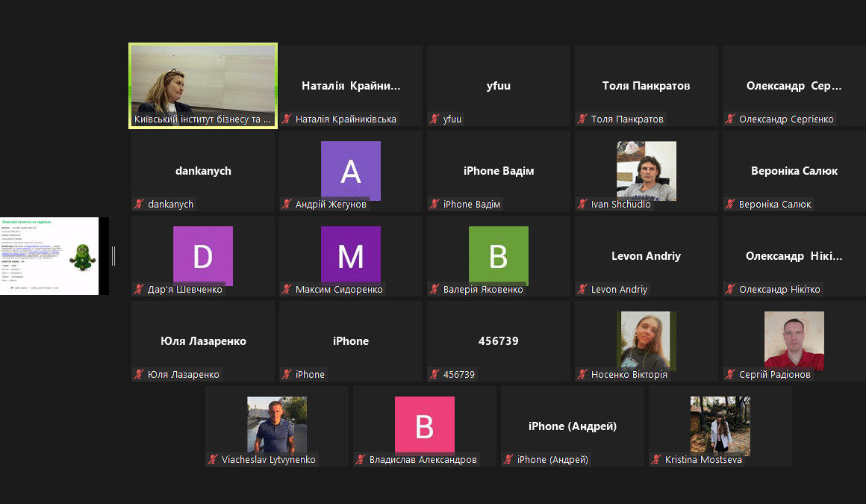Select the purple 'M' avatar of Максим Сидоренко
The width and height of the screenshot is (866, 504).
point(350,255)
